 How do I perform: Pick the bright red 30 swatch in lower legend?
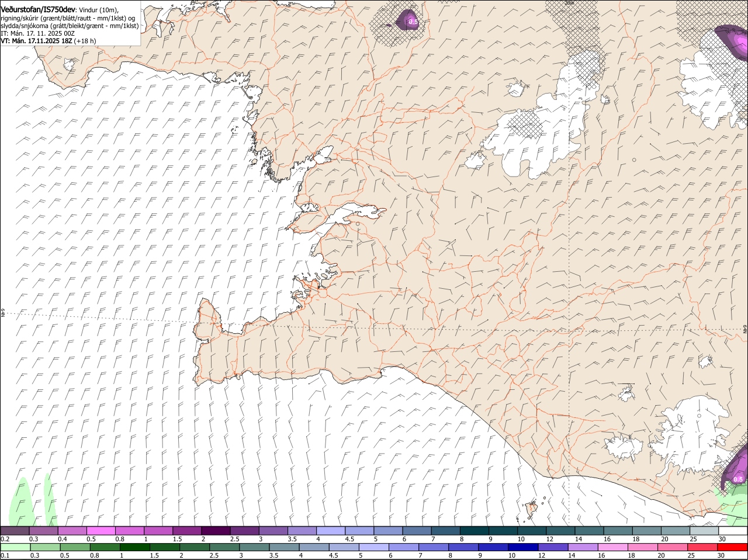[x=733, y=547]
